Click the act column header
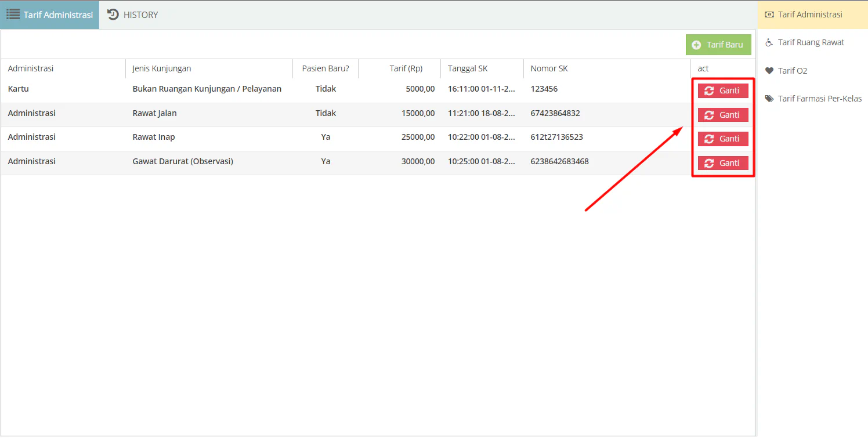 pos(723,68)
